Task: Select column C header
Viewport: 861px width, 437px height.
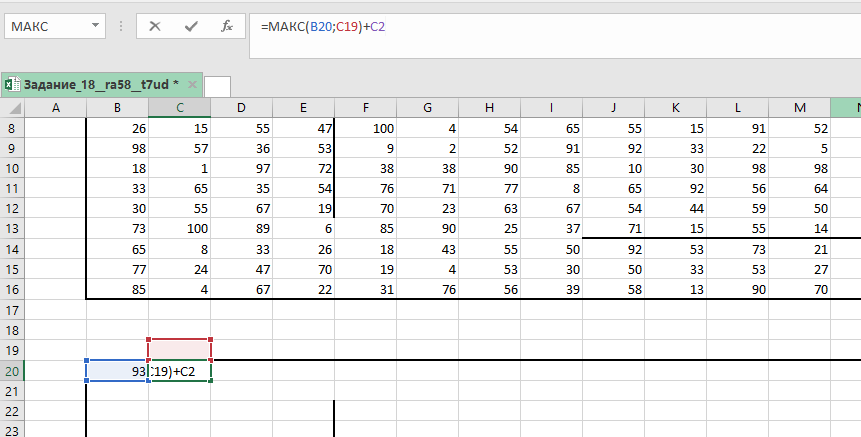Action: (179, 108)
